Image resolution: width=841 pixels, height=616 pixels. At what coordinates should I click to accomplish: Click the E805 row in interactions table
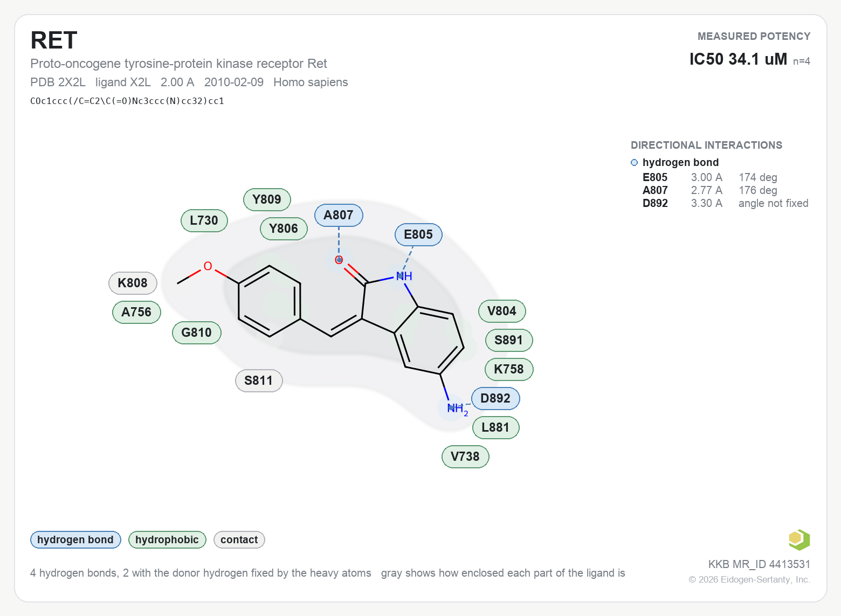(x=725, y=177)
